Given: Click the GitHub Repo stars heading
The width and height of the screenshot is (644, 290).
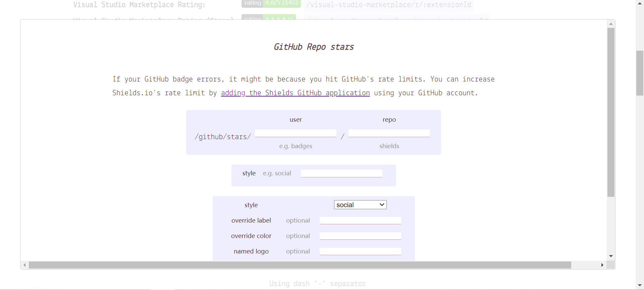Looking at the screenshot, I should (x=314, y=47).
